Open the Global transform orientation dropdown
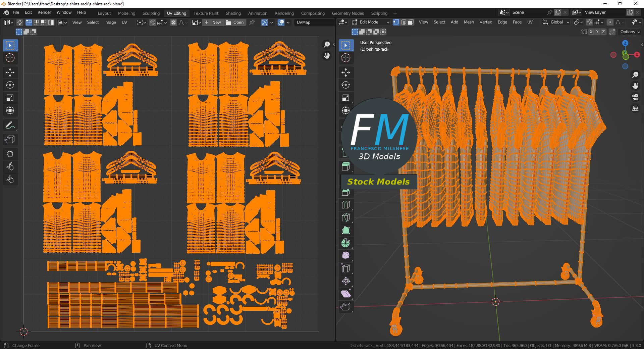644x349 pixels. (x=556, y=22)
